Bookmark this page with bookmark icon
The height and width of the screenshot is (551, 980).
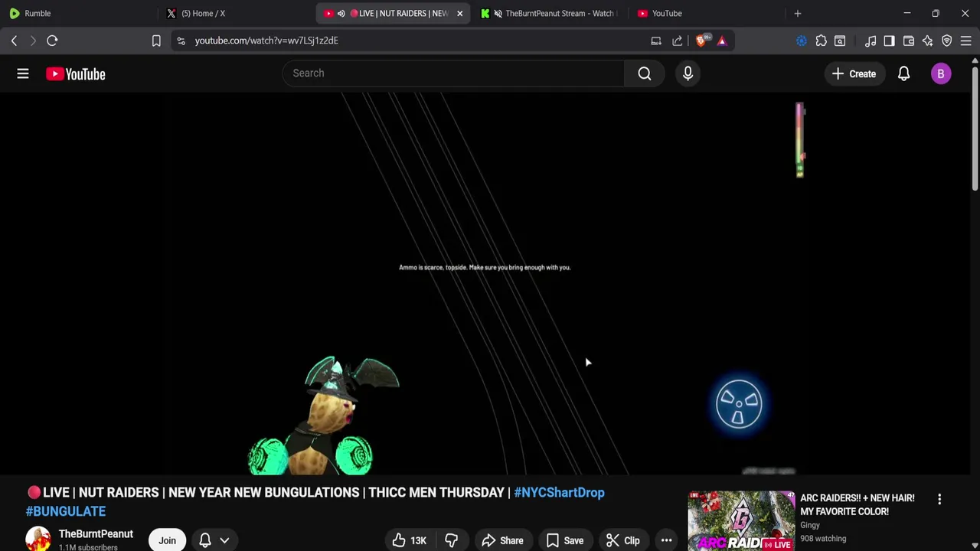[x=156, y=41]
